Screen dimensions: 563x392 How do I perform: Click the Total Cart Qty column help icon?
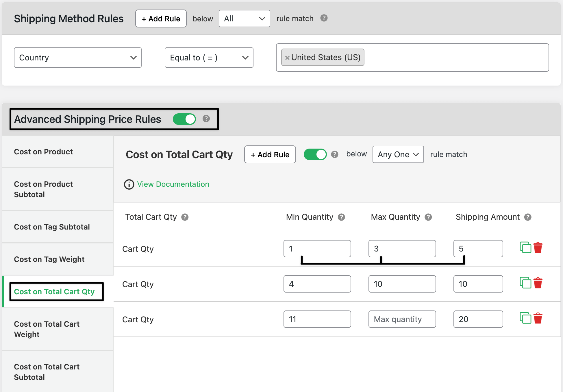pos(185,217)
